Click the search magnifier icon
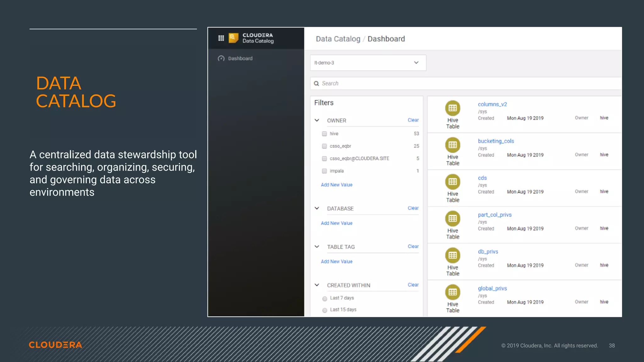This screenshot has width=644, height=362. 316,84
